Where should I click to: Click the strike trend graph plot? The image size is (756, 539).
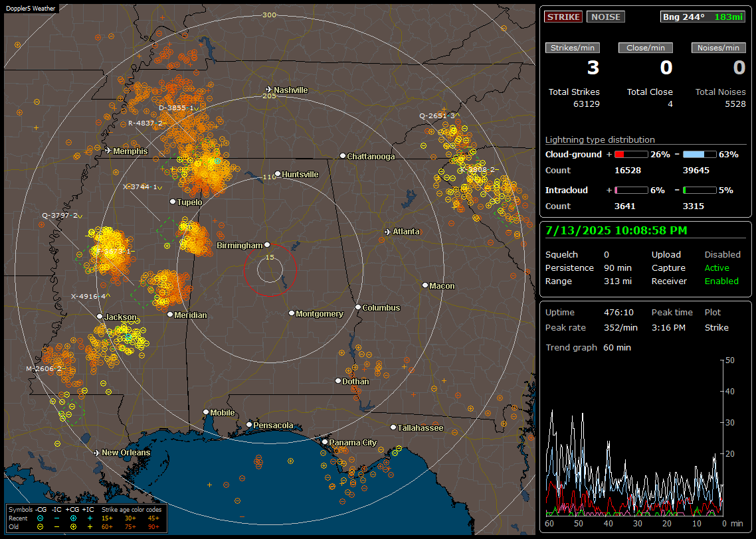[x=634, y=437]
